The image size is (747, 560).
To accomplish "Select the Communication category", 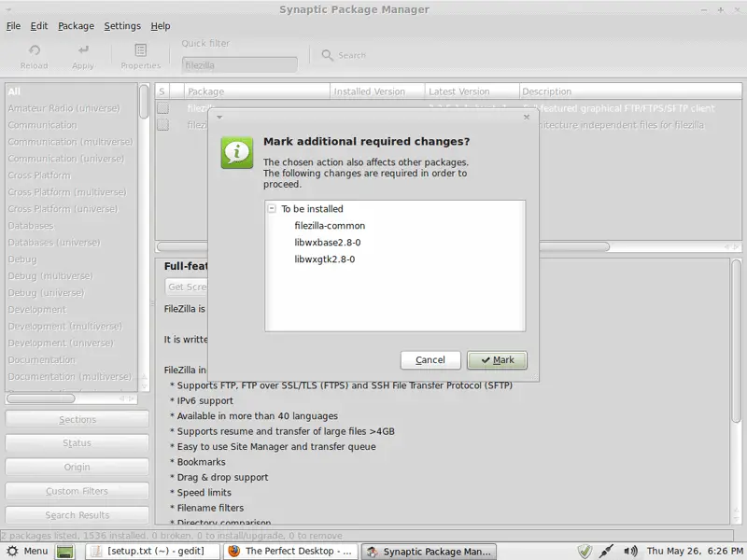I will pyautogui.click(x=72, y=125).
